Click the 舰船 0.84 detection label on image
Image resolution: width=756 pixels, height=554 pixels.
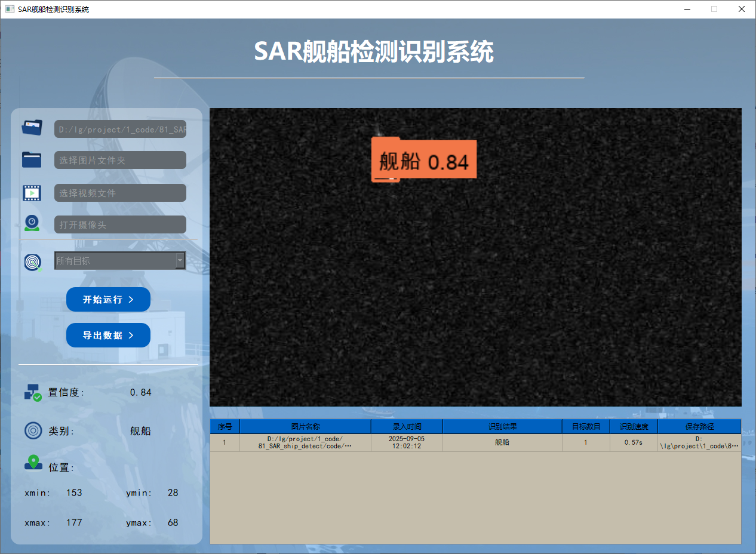[x=424, y=161]
